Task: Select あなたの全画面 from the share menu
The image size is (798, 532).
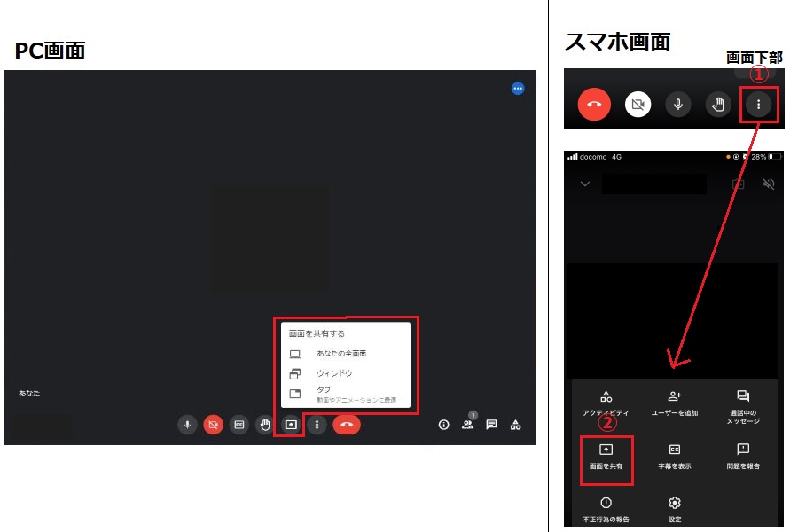Action: (x=340, y=354)
